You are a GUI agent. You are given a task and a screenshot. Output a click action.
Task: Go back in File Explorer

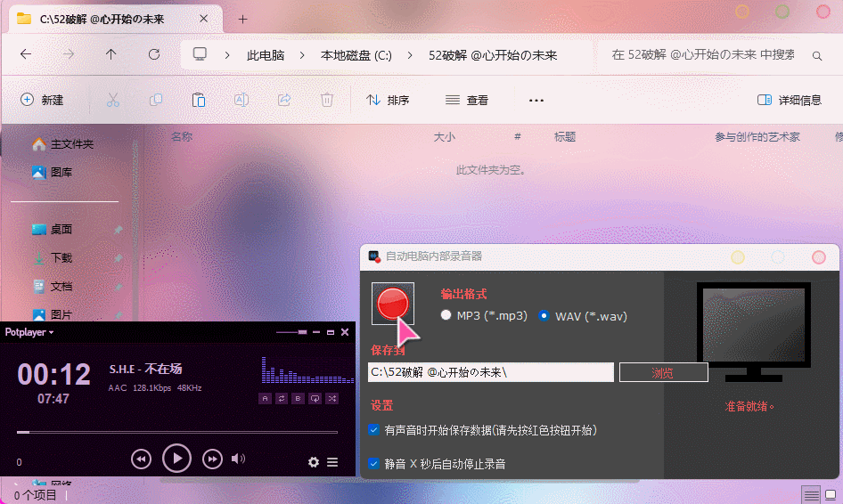[x=26, y=54]
